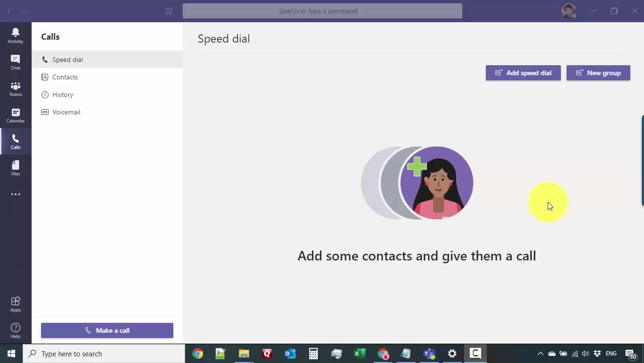644x363 pixels.
Task: Click the Add speed dial button
Action: pos(523,73)
